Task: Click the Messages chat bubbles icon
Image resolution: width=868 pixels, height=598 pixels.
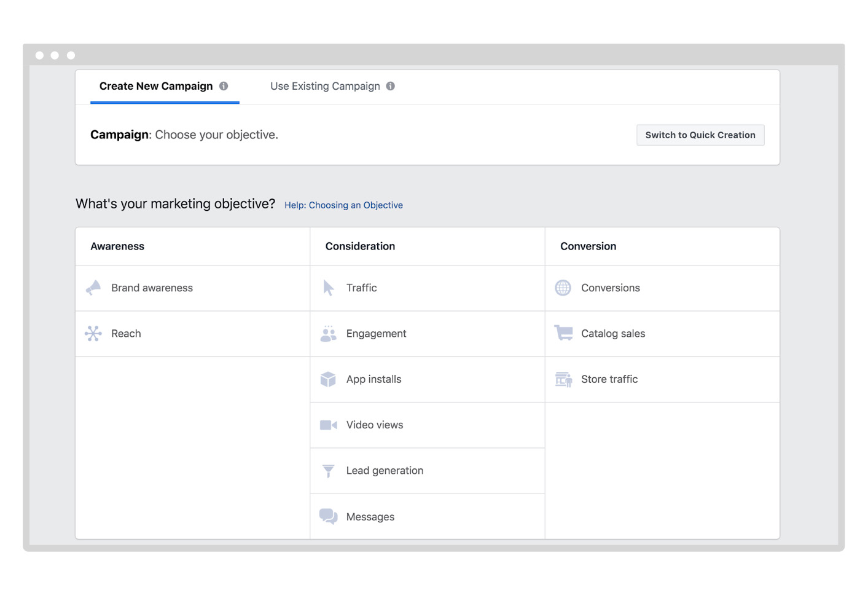Action: [329, 516]
